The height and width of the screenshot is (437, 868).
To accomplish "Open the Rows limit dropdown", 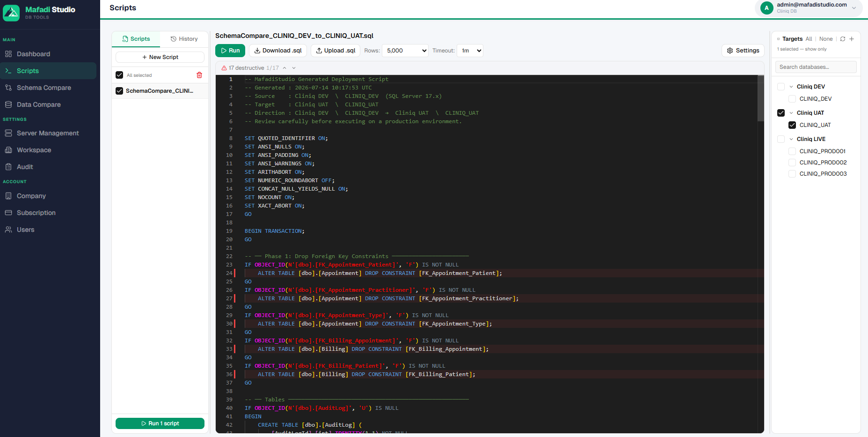I will click(405, 51).
